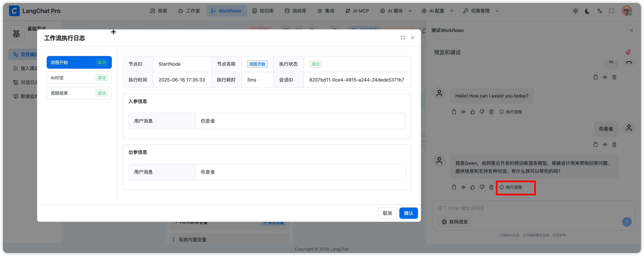The image size is (644, 256).
Task: Clear the chat with the red brush icon
Action: coord(628,52)
